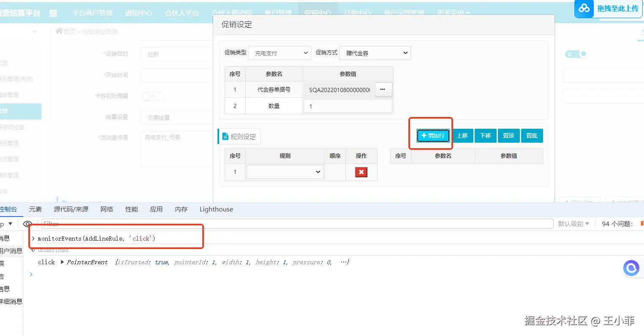This screenshot has width=644, height=336.
Task: Click the cloud upload icon at top right
Action: (584, 8)
